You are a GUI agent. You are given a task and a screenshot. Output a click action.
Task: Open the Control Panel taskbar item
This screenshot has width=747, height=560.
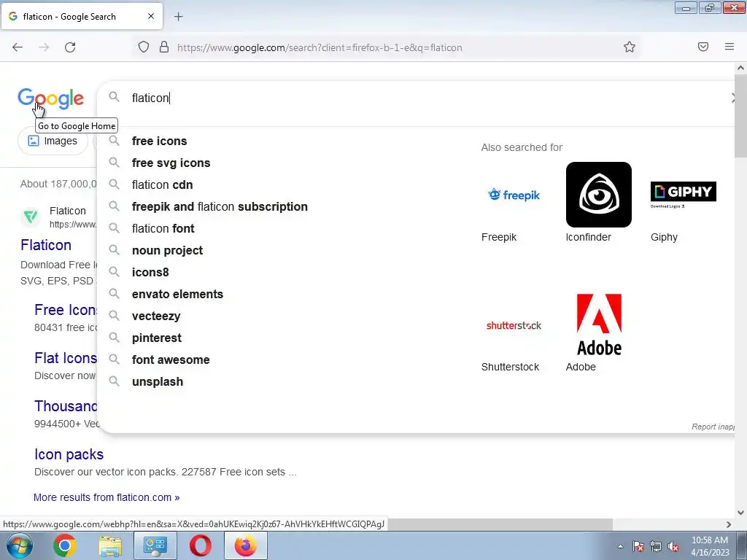[x=155, y=545]
